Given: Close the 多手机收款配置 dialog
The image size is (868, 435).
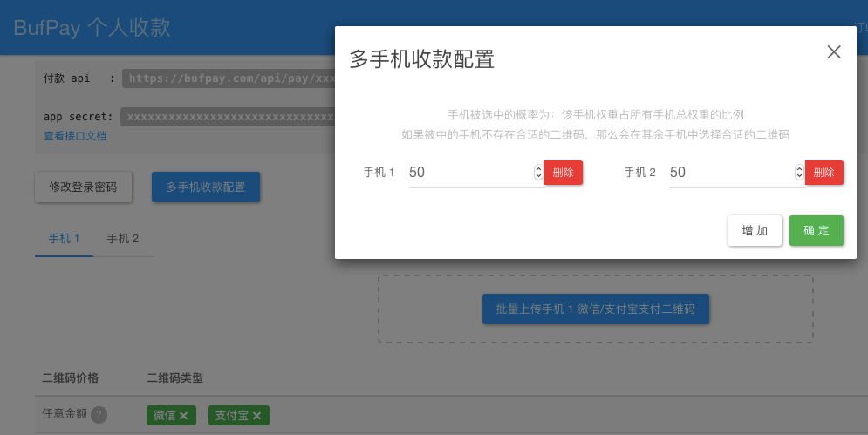Looking at the screenshot, I should click(x=834, y=52).
